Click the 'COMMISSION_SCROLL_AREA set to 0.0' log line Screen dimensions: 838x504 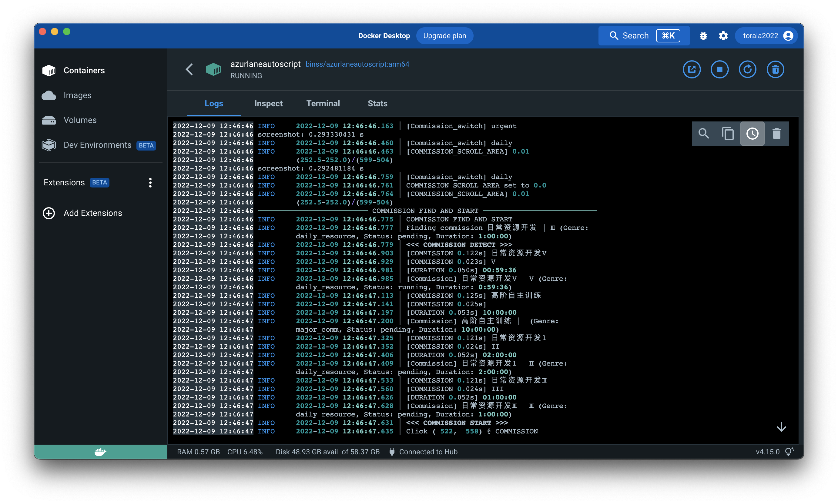pos(476,185)
